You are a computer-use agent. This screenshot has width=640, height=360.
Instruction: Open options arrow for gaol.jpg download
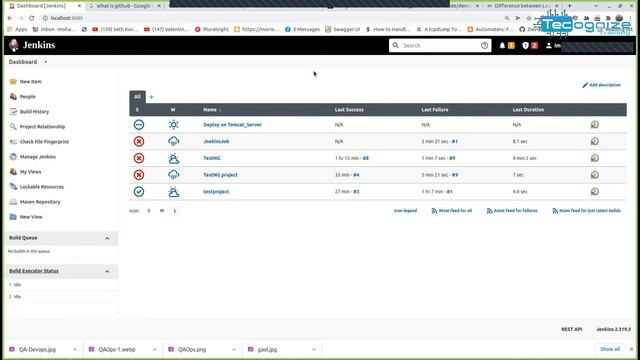tap(313, 349)
